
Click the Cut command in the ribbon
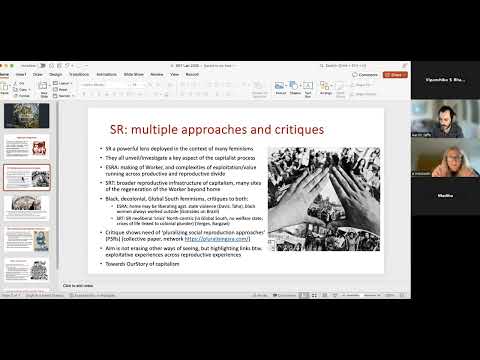(19, 83)
